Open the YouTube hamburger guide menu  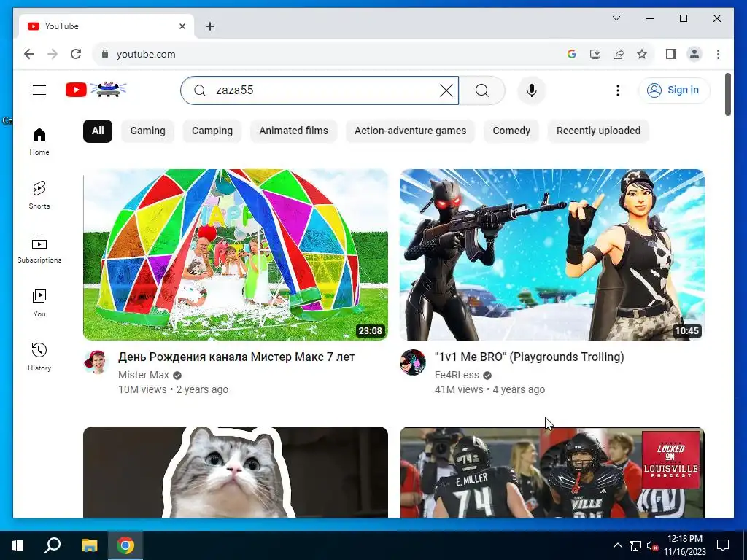tap(39, 90)
